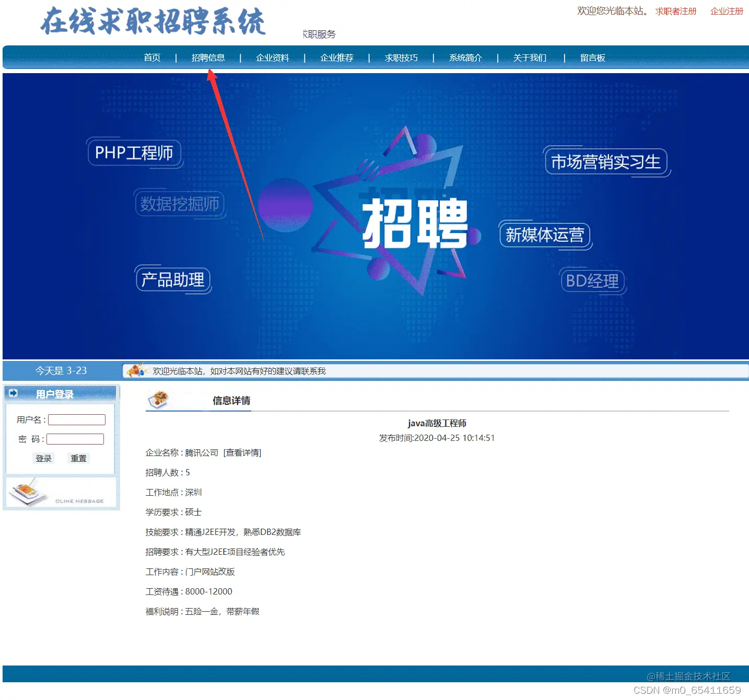Switch to the 求职技巧 tab
This screenshot has height=700, width=749.
[x=401, y=57]
